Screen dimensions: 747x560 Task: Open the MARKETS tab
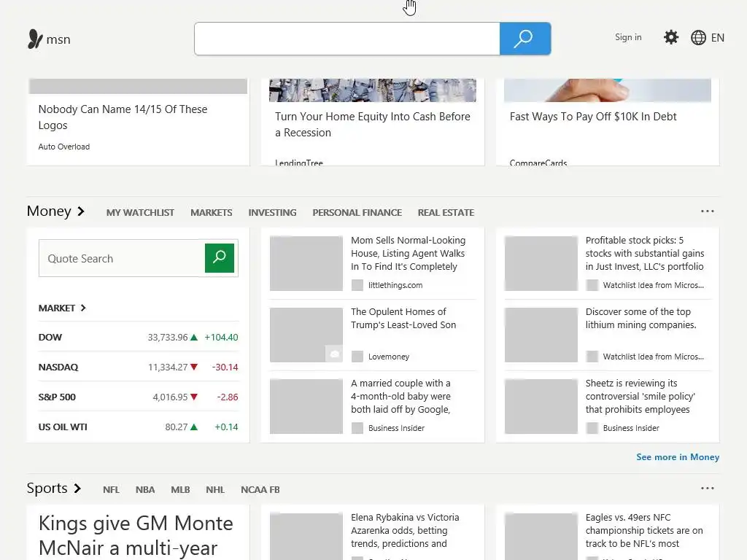point(211,212)
